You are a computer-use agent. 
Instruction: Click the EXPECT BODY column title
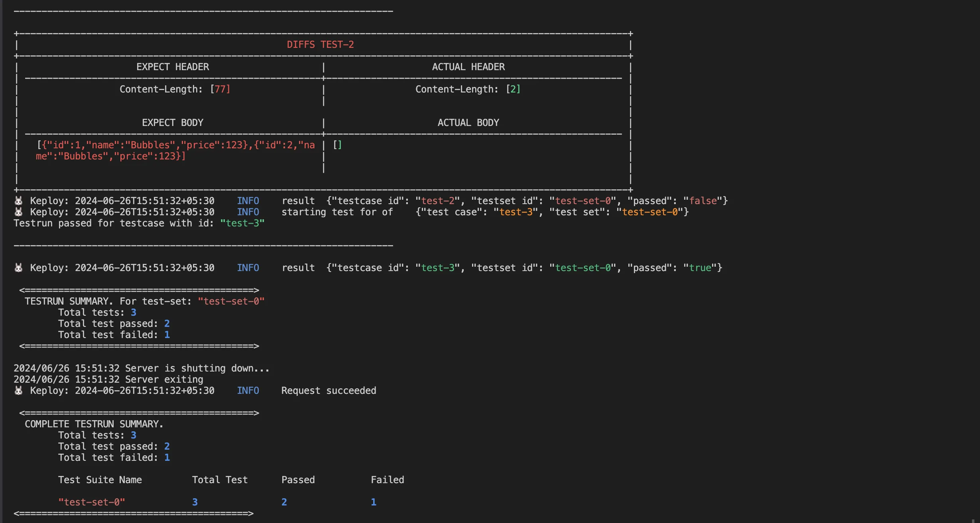[173, 123]
